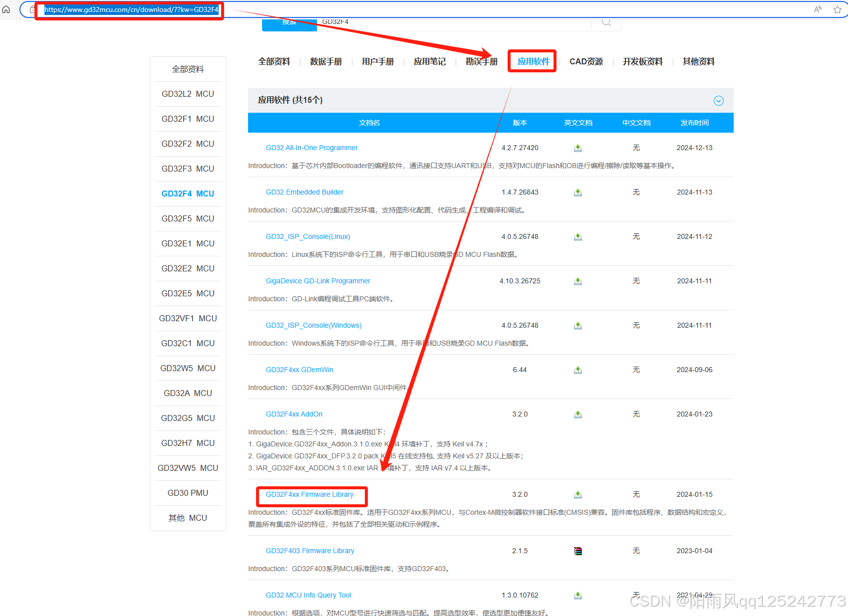Viewport: 848px width, 616px height.
Task: Open the 数据手册 tab
Action: (x=326, y=61)
